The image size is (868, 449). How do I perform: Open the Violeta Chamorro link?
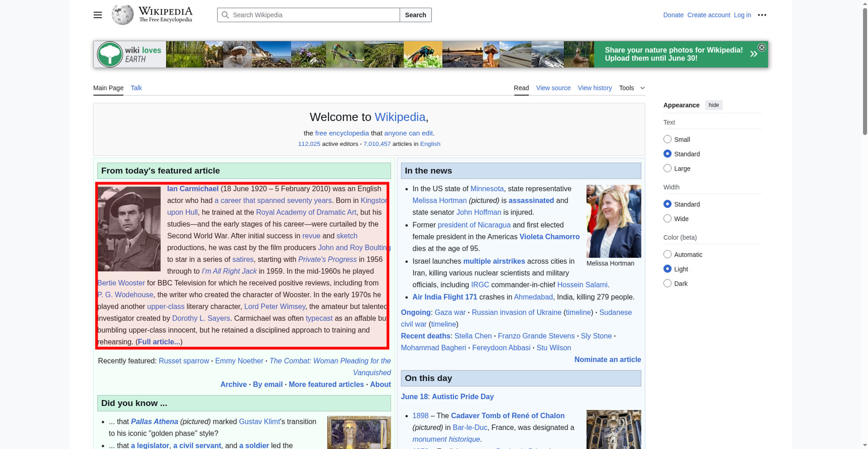coord(549,237)
